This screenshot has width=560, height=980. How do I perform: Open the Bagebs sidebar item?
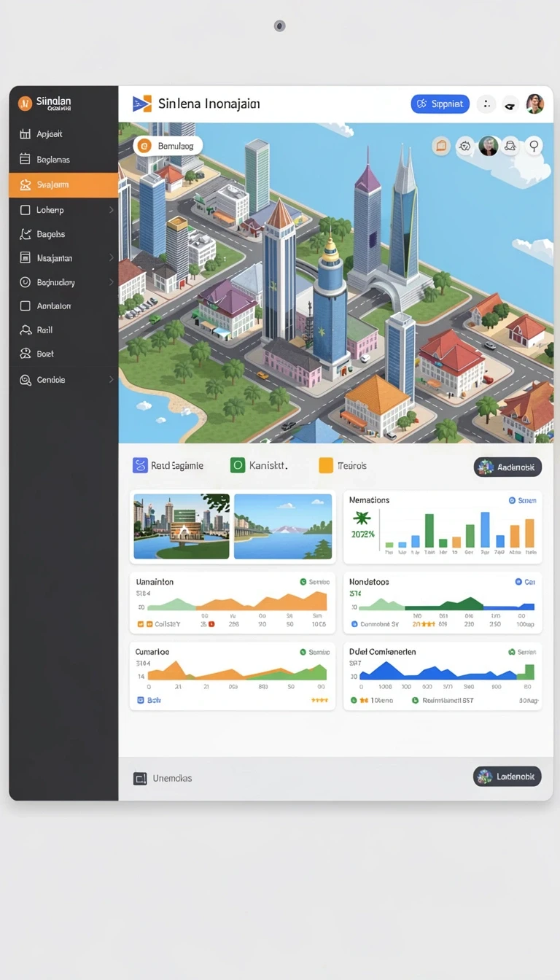click(x=63, y=234)
